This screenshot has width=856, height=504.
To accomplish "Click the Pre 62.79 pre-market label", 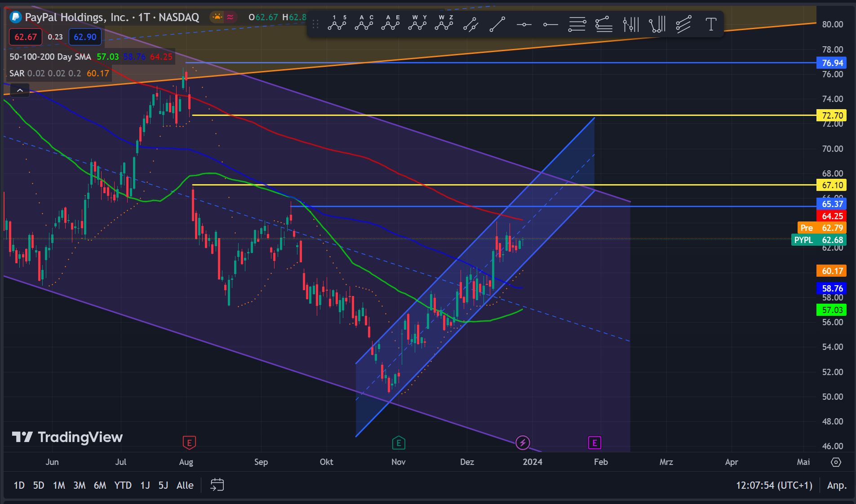I will coord(822,228).
